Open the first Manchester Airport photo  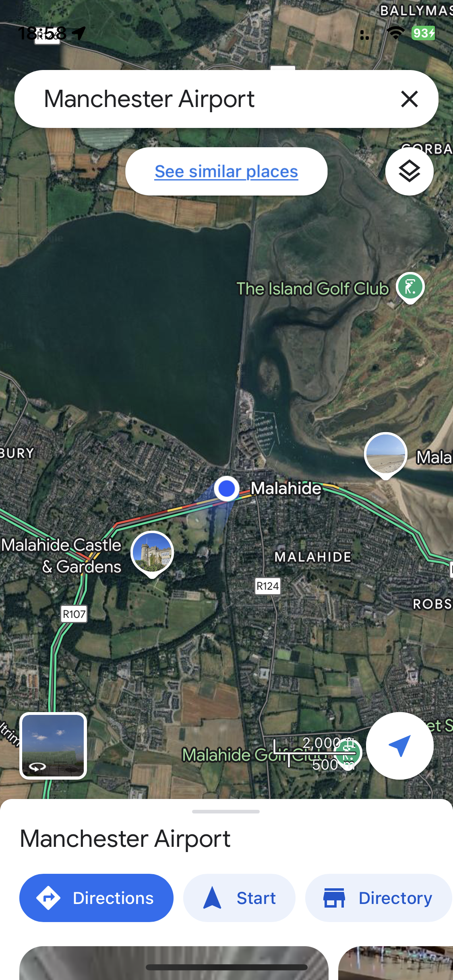tap(174, 963)
